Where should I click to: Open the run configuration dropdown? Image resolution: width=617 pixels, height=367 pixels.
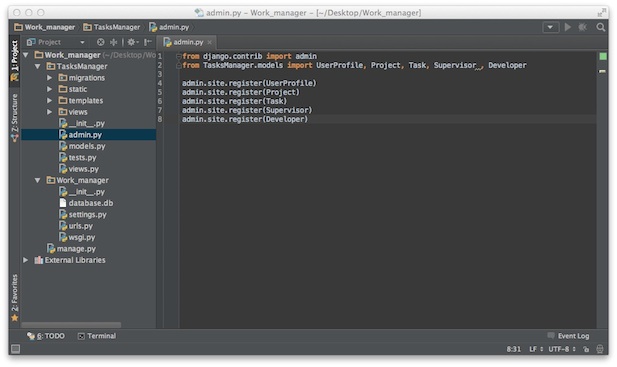click(x=550, y=27)
